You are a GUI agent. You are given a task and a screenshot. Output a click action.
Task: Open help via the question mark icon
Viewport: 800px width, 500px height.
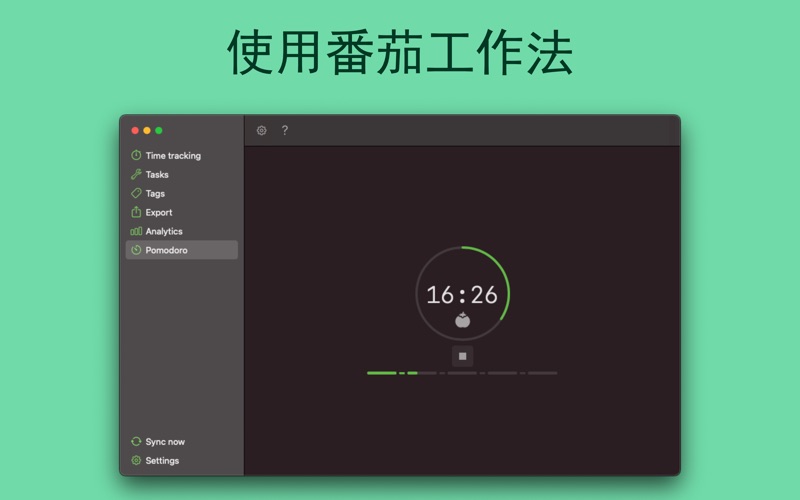coord(284,131)
